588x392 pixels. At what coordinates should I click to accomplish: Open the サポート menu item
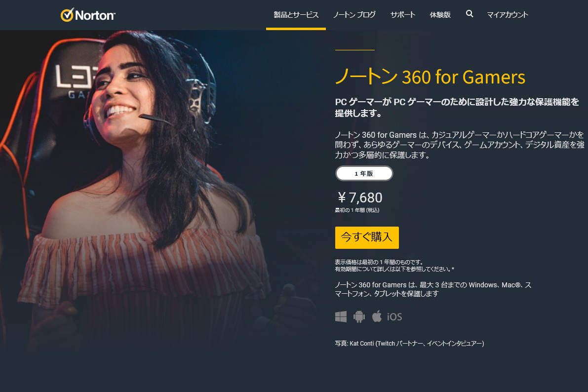pyautogui.click(x=403, y=15)
